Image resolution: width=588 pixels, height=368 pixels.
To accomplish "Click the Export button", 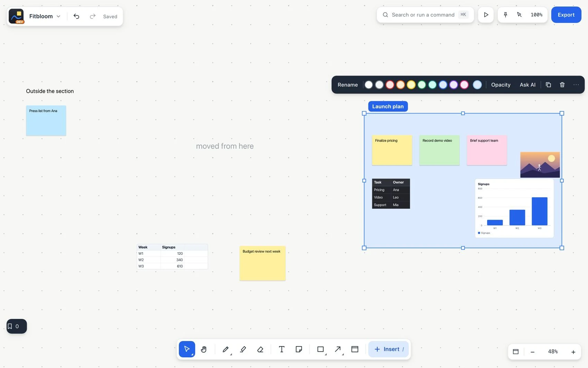I will coord(566,15).
